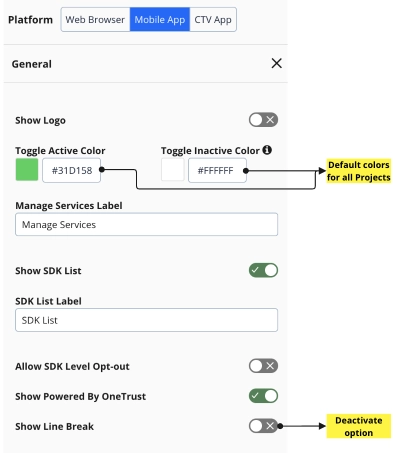The image size is (405, 453).
Task: Switch to the Web Browser platform tab
Action: click(x=95, y=20)
